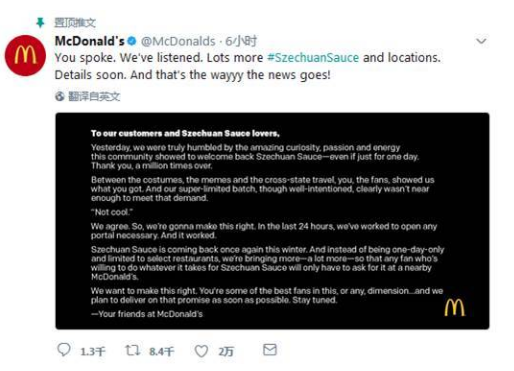Like the tweet with heart icon
Viewport: 514px width, 371px height.
tap(201, 351)
